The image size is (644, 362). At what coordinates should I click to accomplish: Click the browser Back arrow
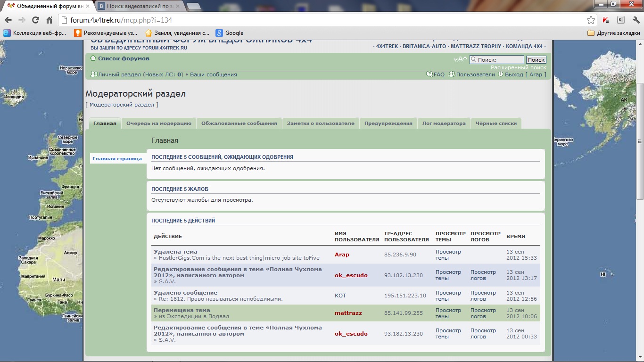coord(8,20)
